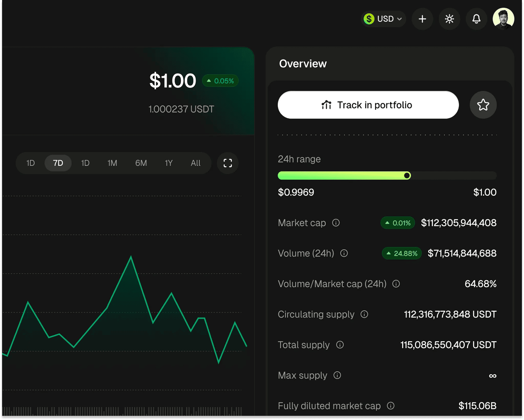Expand the USD currency dropdown

[x=383, y=19]
